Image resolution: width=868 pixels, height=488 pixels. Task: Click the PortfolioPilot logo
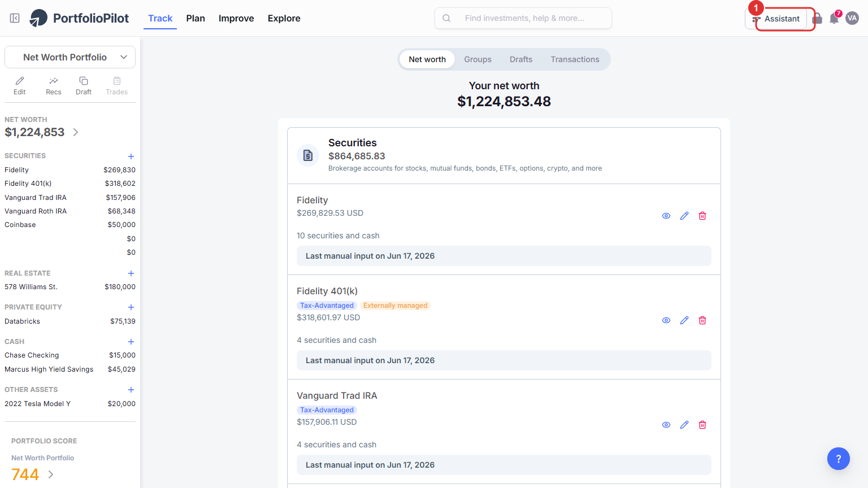click(x=79, y=18)
